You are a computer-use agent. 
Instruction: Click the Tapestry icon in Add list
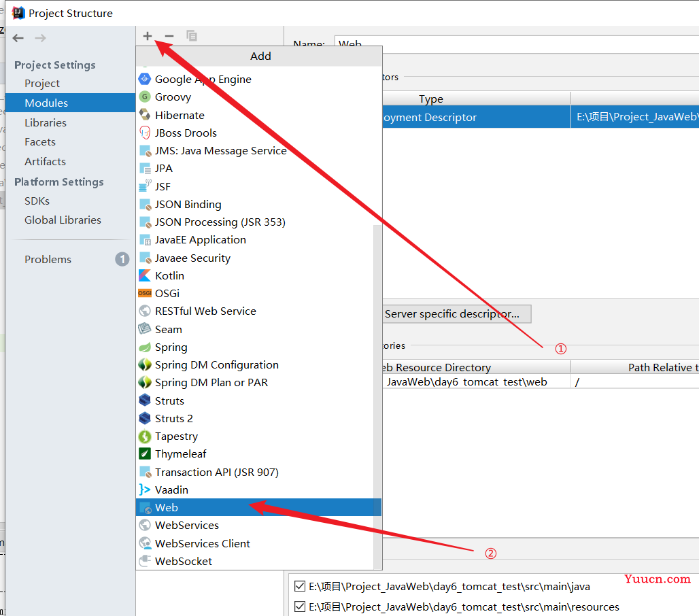click(x=145, y=437)
